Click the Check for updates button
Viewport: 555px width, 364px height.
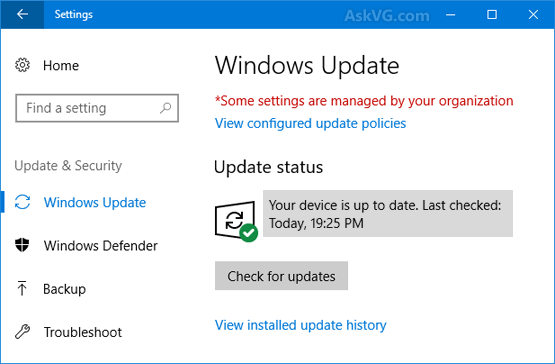[x=281, y=276]
